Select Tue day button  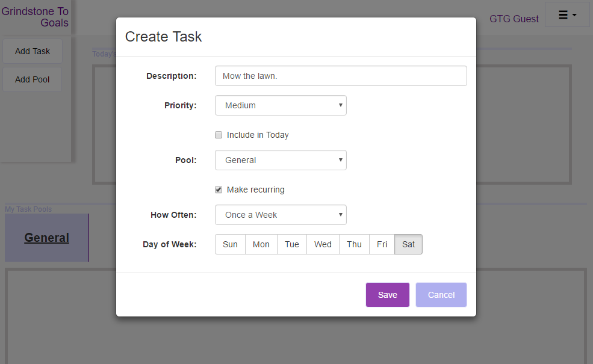tap(292, 244)
